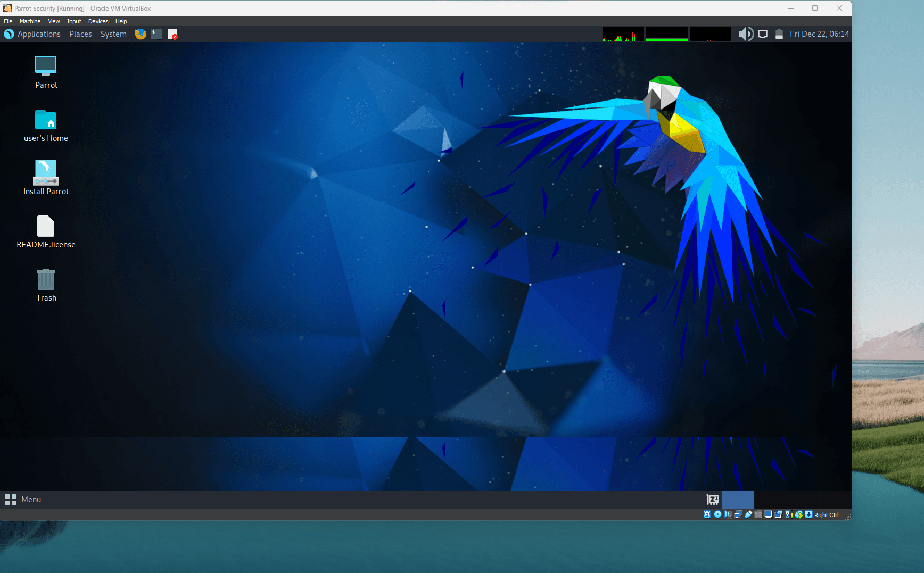The image size is (924, 573).
Task: Click the CPU usage monitor graph
Action: [x=623, y=34]
